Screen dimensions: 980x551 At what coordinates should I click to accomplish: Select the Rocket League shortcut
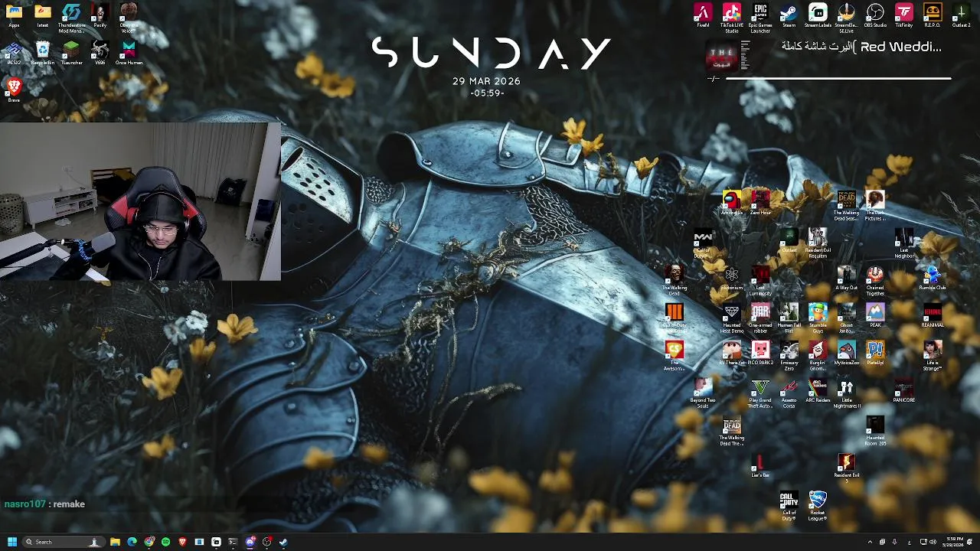(x=818, y=506)
